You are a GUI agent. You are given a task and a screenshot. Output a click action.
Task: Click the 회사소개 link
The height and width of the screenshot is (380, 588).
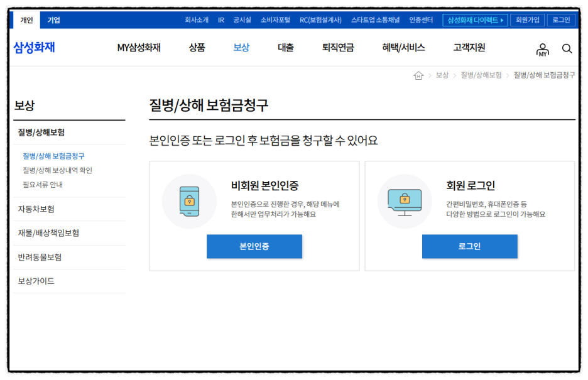pyautogui.click(x=197, y=20)
